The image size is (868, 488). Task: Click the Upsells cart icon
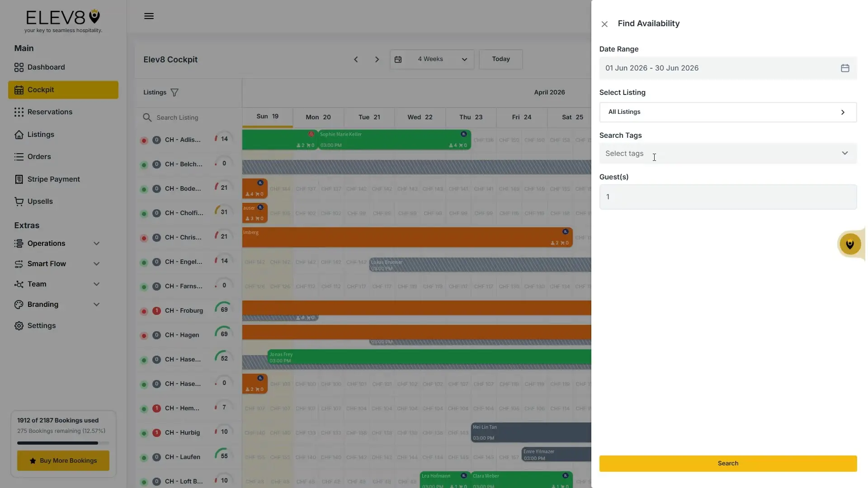[x=19, y=202]
